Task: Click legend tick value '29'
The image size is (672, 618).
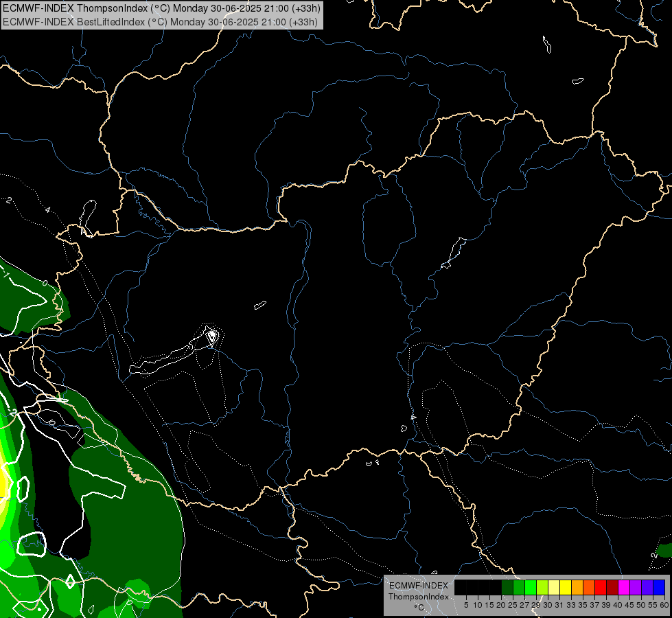Action: pyautogui.click(x=536, y=605)
